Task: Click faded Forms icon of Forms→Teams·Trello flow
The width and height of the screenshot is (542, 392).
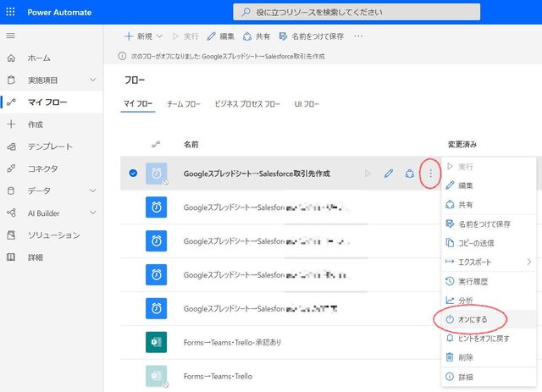Action: click(x=156, y=376)
